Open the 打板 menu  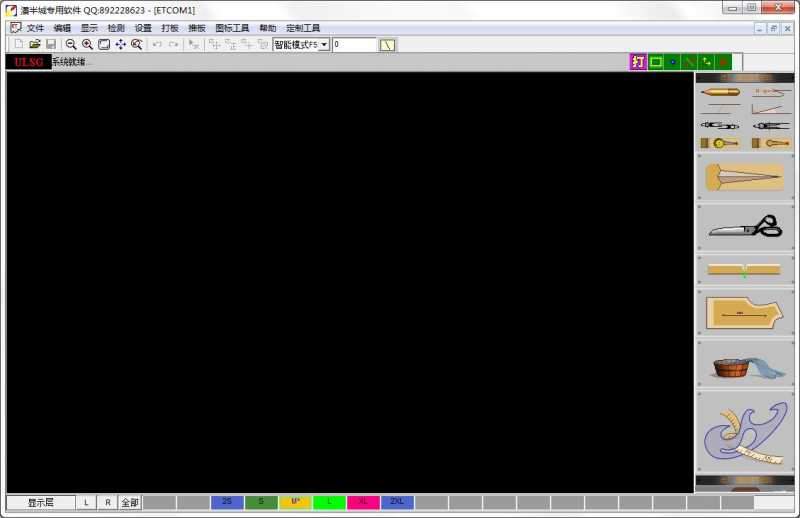click(170, 28)
